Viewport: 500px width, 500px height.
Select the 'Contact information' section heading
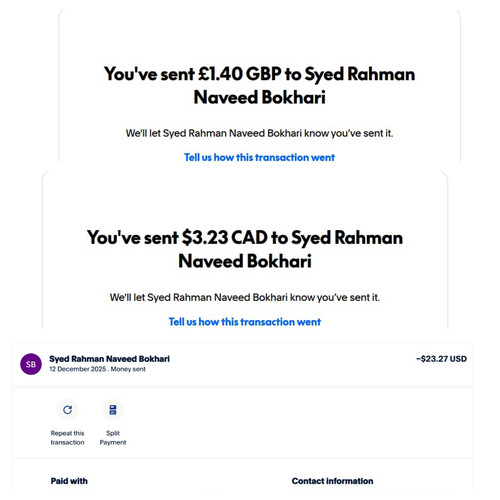click(332, 481)
